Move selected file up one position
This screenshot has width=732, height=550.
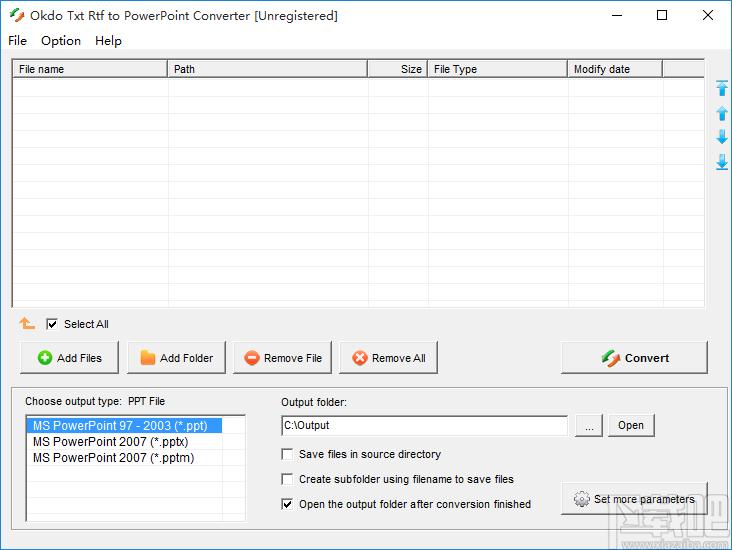coord(722,113)
